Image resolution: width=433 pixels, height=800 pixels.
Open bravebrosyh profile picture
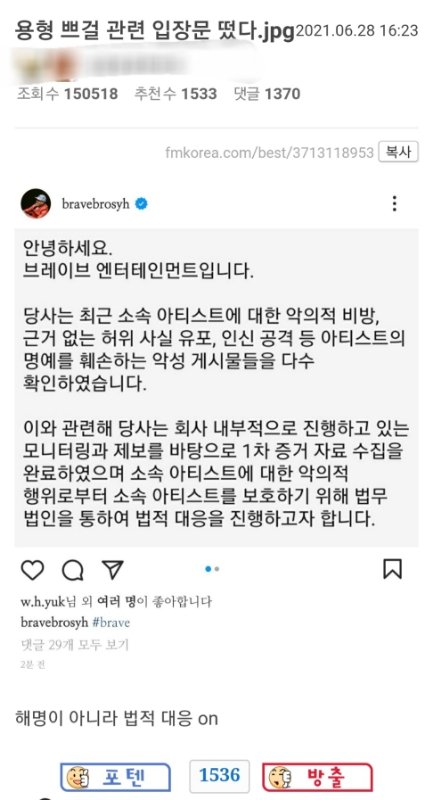point(36,204)
